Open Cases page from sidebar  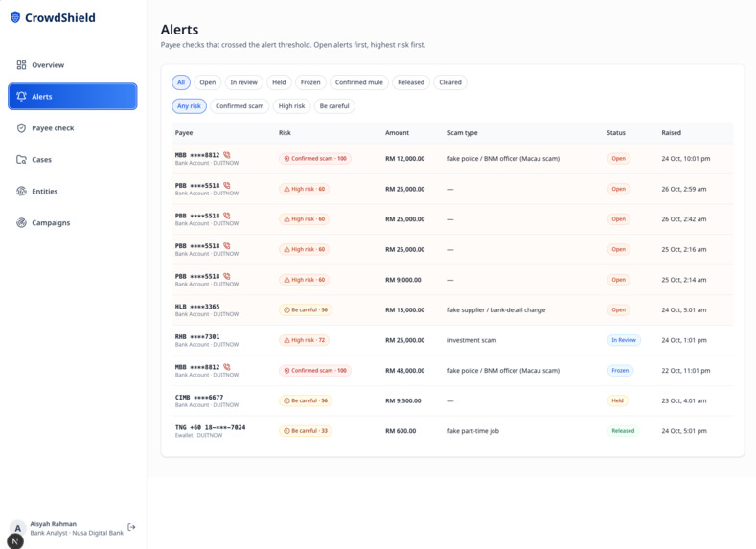[72, 160]
